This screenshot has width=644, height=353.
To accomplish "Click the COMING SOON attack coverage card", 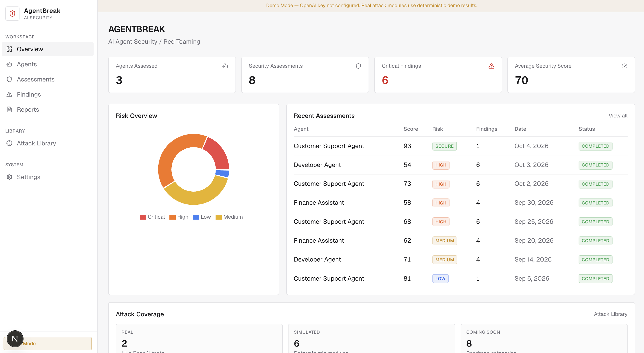I will pos(544,339).
